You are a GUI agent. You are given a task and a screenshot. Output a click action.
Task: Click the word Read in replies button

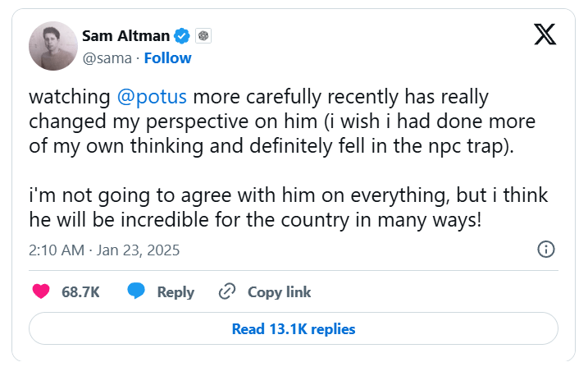[x=248, y=329]
